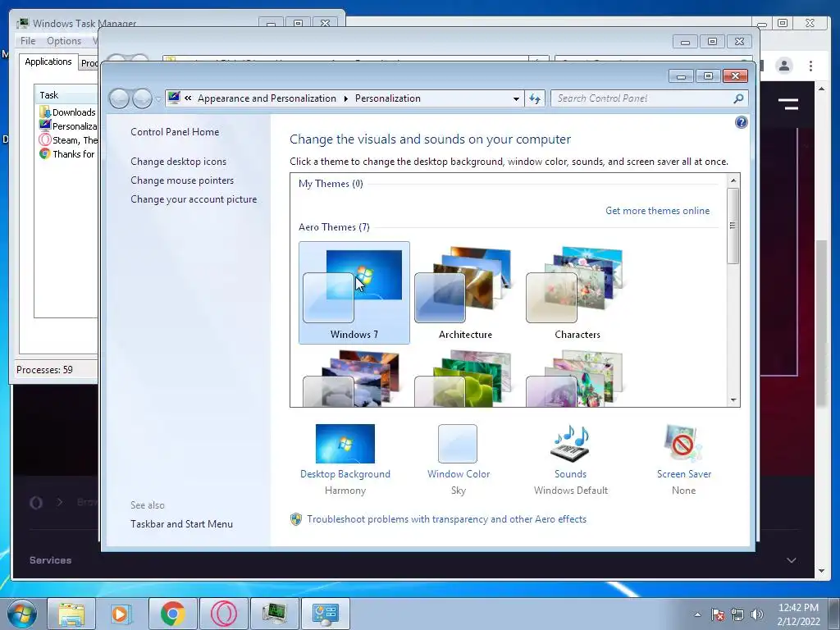Click Task column header in Task Manager

(67, 95)
